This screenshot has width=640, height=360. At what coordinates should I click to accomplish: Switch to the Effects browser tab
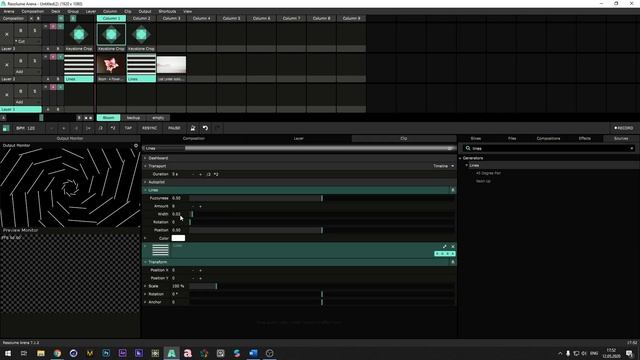coord(584,139)
